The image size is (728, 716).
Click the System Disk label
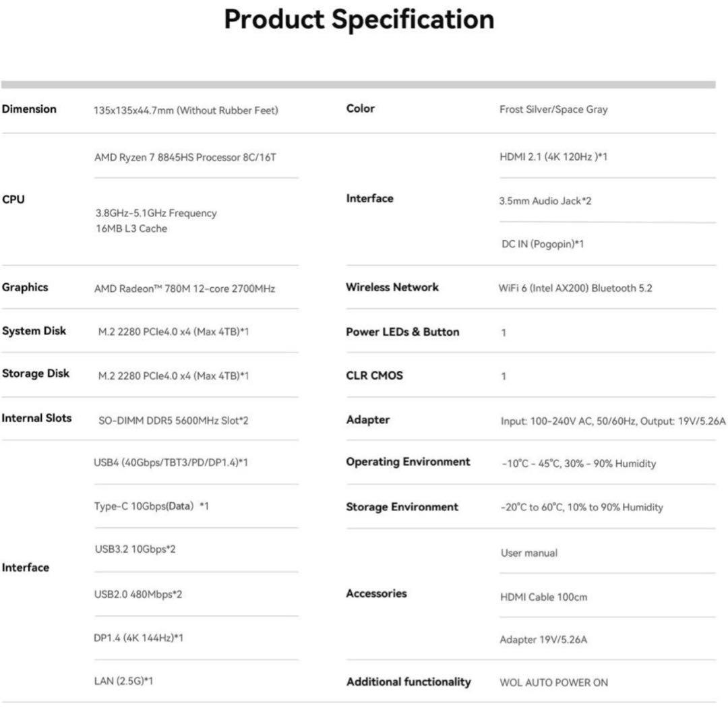pos(34,331)
